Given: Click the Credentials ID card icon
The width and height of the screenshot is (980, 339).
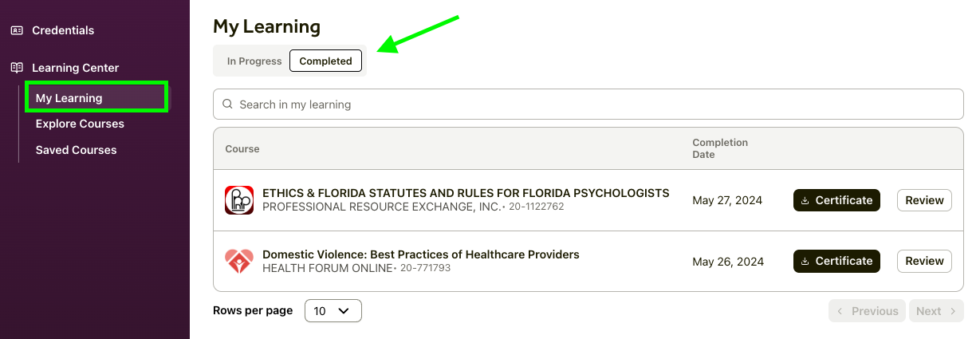Looking at the screenshot, I should click(17, 30).
